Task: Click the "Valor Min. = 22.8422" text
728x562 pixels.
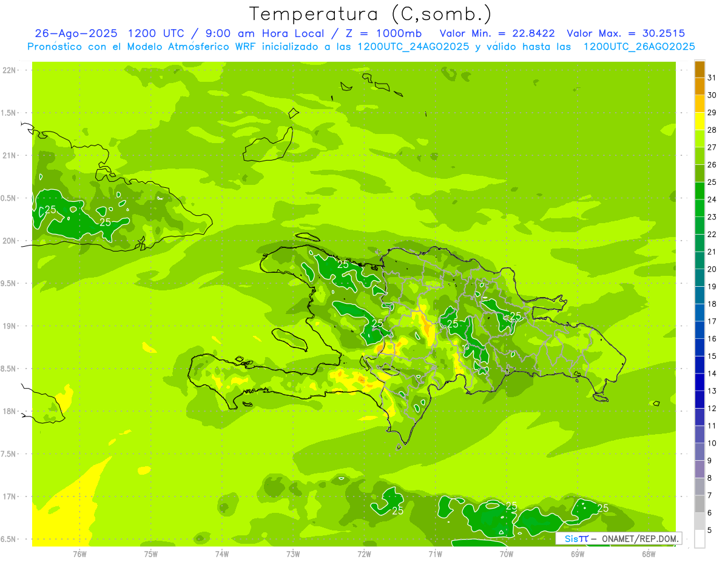Action: 497,33
